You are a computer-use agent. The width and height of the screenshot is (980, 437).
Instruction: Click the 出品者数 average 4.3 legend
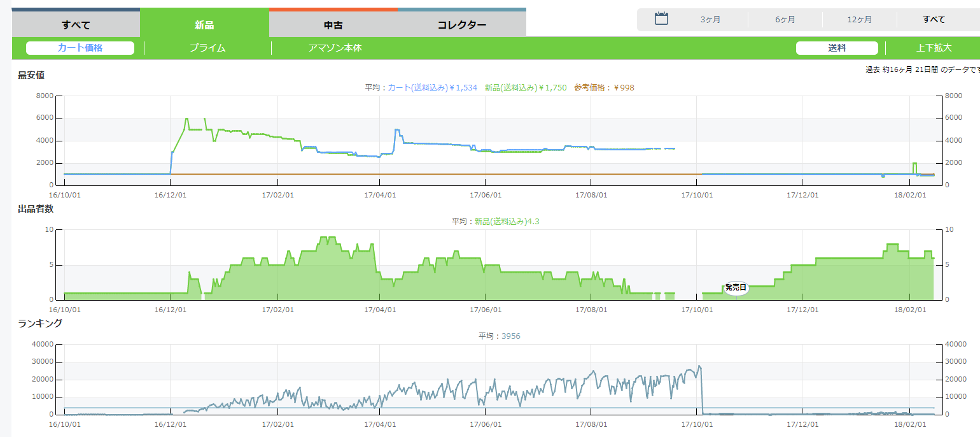point(500,221)
